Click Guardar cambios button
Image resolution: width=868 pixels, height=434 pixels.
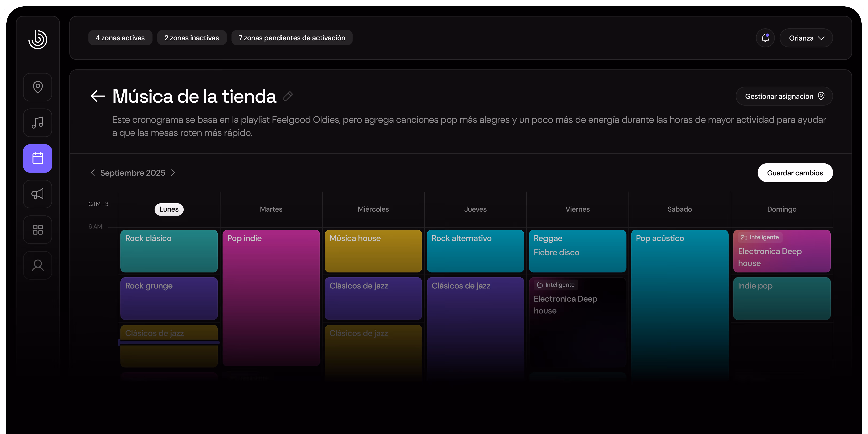tap(795, 173)
